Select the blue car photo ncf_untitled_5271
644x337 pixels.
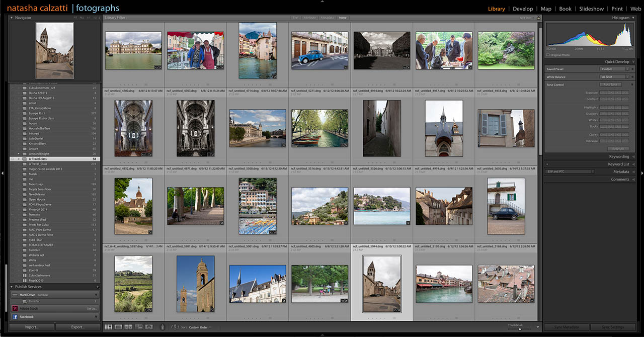coord(319,50)
